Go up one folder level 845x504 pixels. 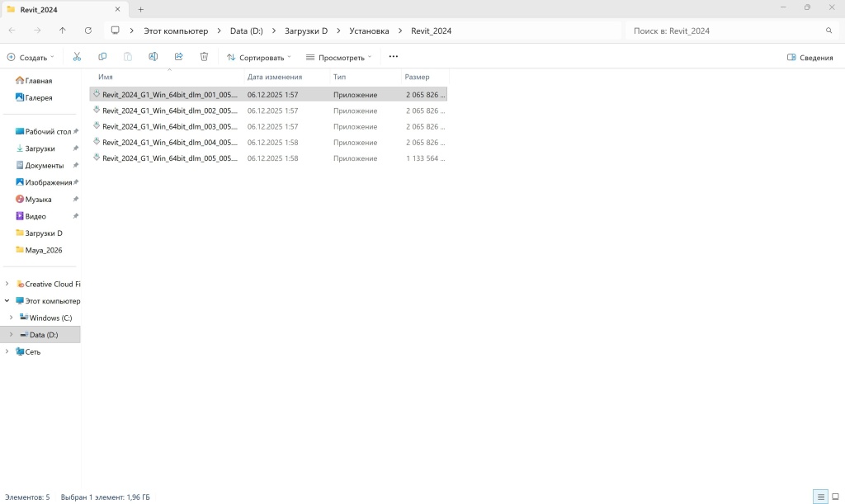click(63, 31)
